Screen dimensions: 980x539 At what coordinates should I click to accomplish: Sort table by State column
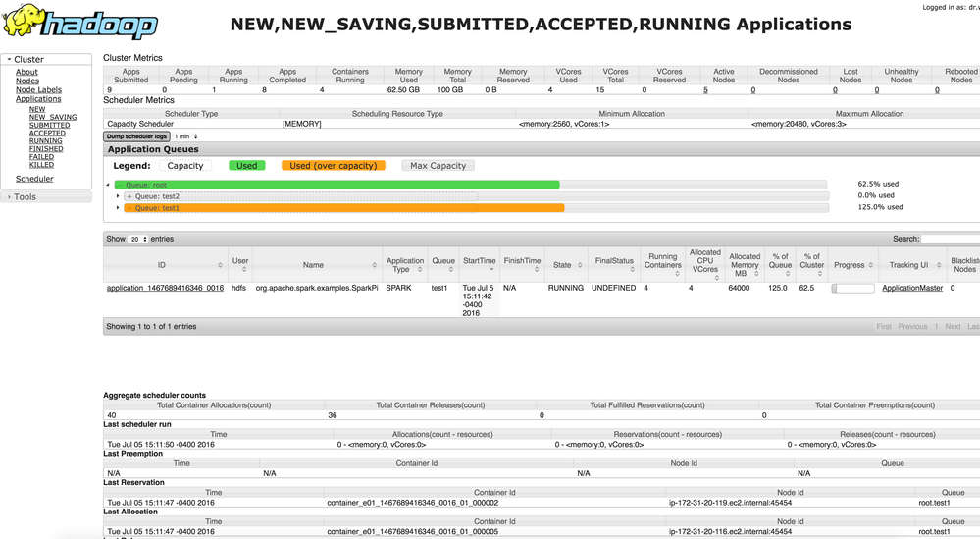pyautogui.click(x=566, y=265)
